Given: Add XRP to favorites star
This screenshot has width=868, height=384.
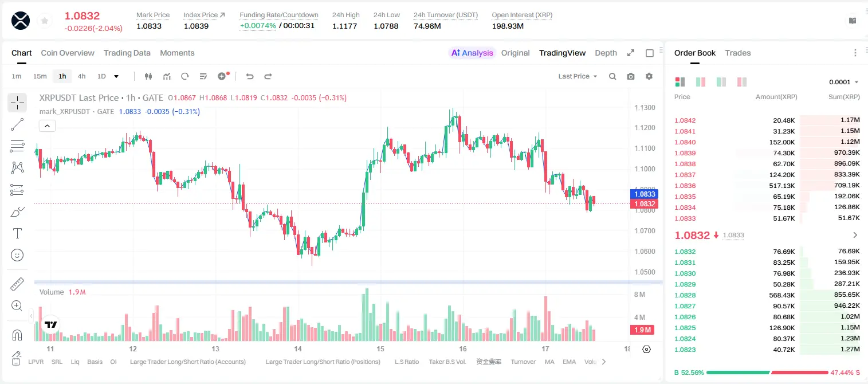Looking at the screenshot, I should (44, 21).
